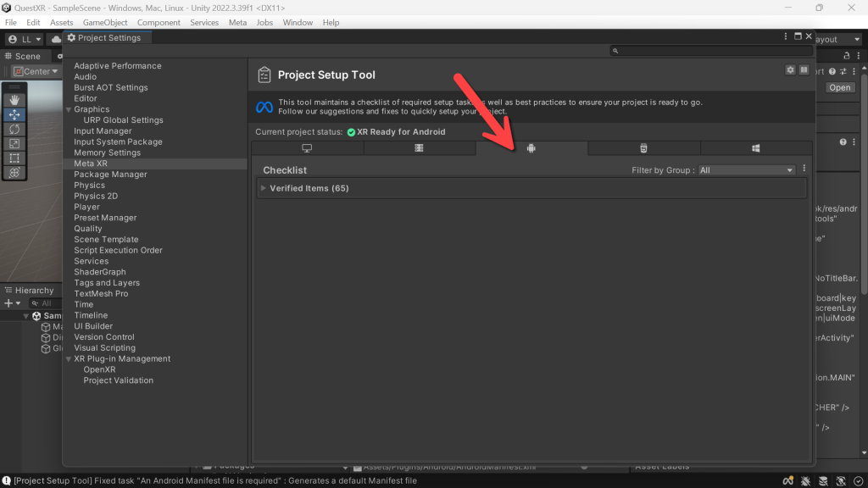Open the Layout dropdown
868x488 pixels.
[x=837, y=39]
